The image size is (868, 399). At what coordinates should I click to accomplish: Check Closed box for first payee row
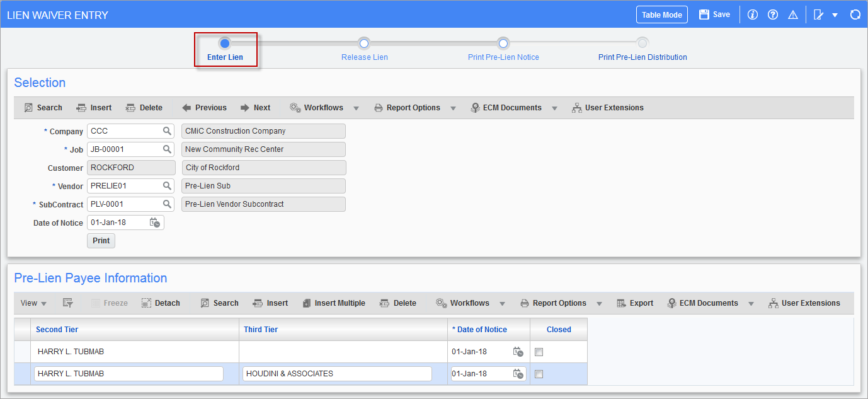539,352
